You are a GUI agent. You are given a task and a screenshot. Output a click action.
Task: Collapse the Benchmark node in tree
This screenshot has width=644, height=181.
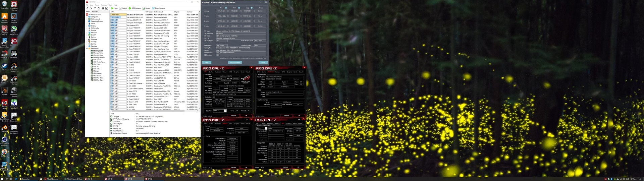[x=88, y=49]
